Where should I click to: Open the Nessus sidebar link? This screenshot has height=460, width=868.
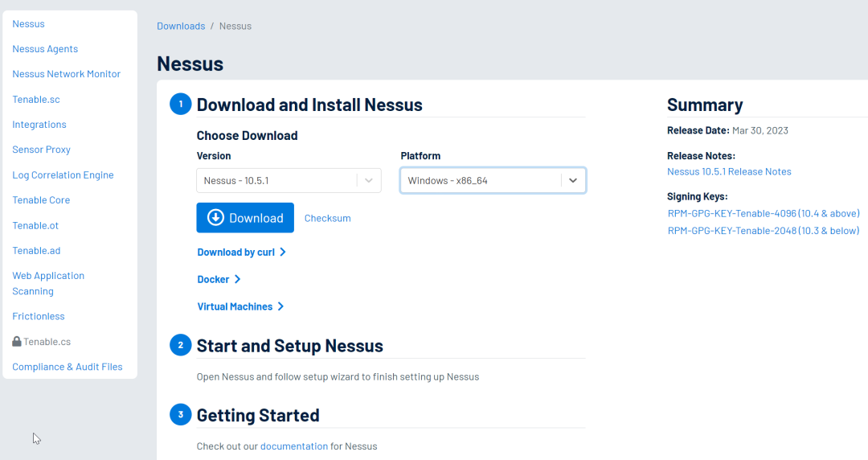pos(28,24)
